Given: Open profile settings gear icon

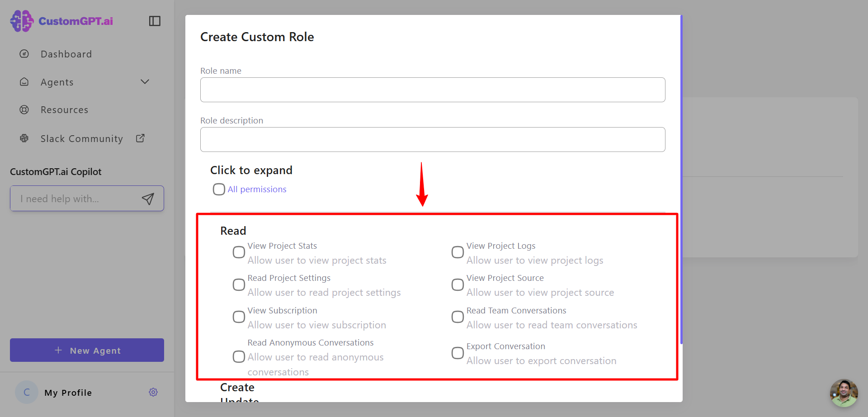Looking at the screenshot, I should coord(153,392).
